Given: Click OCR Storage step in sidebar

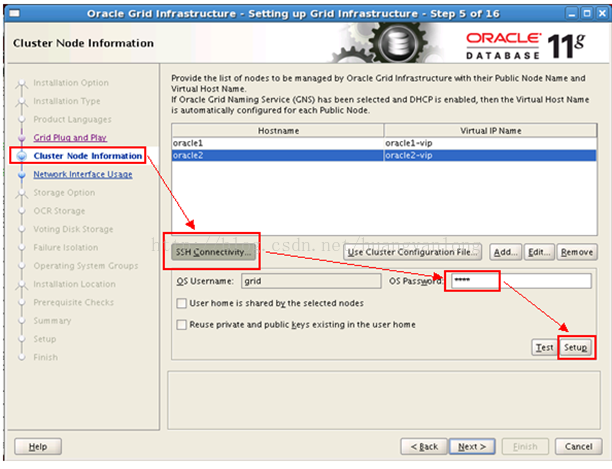Looking at the screenshot, I should click(59, 211).
